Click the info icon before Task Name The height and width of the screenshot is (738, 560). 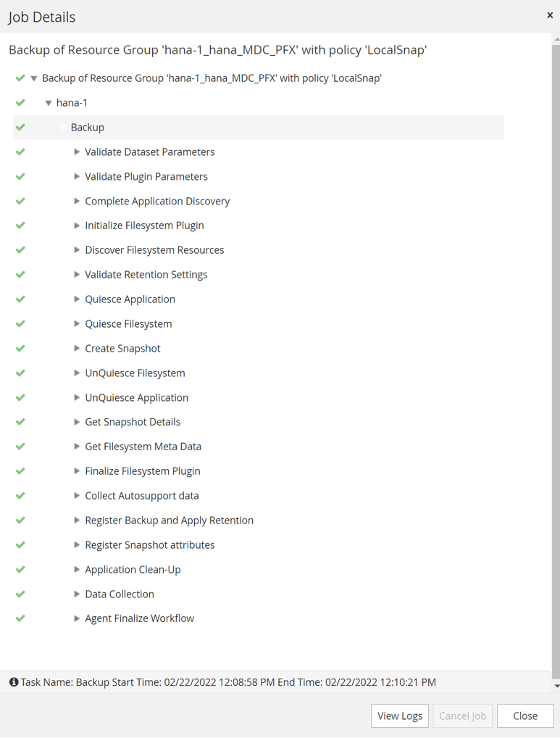14,682
